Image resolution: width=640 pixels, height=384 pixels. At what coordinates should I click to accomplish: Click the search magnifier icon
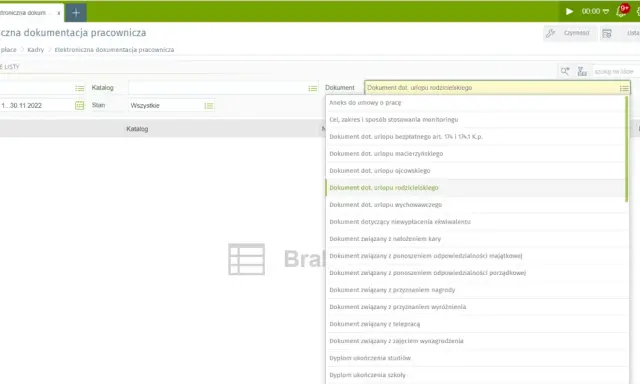(x=565, y=71)
